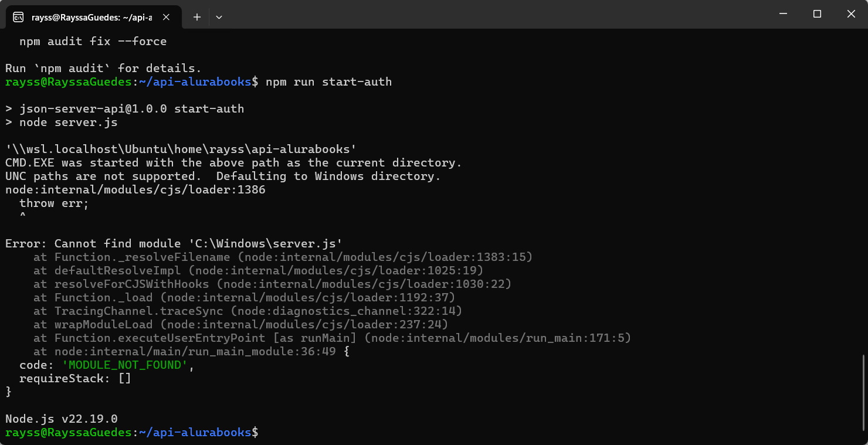Click the 'requireStack: []' text

pyautogui.click(x=75, y=379)
